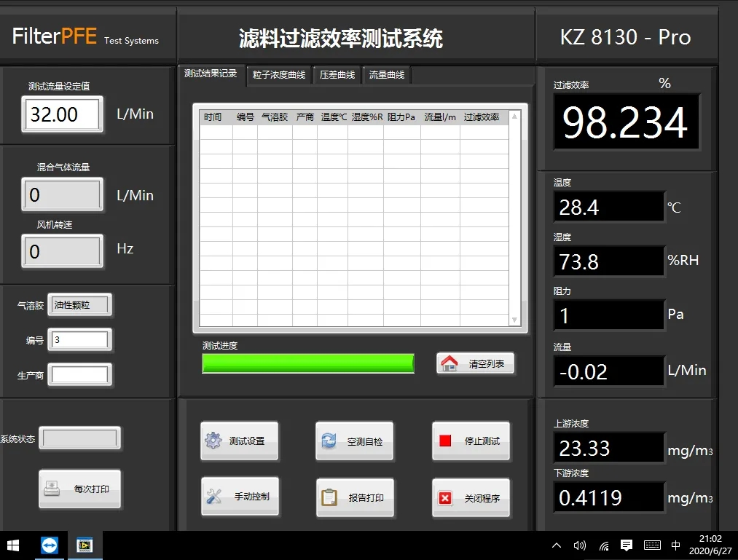Click the 过滤效率 column header in table
738x560 pixels.
pos(483,117)
